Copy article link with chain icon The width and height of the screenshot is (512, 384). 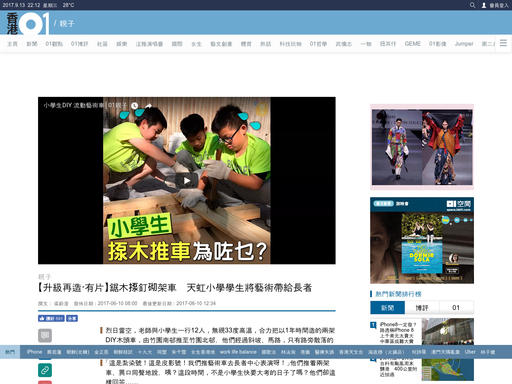pos(45,370)
